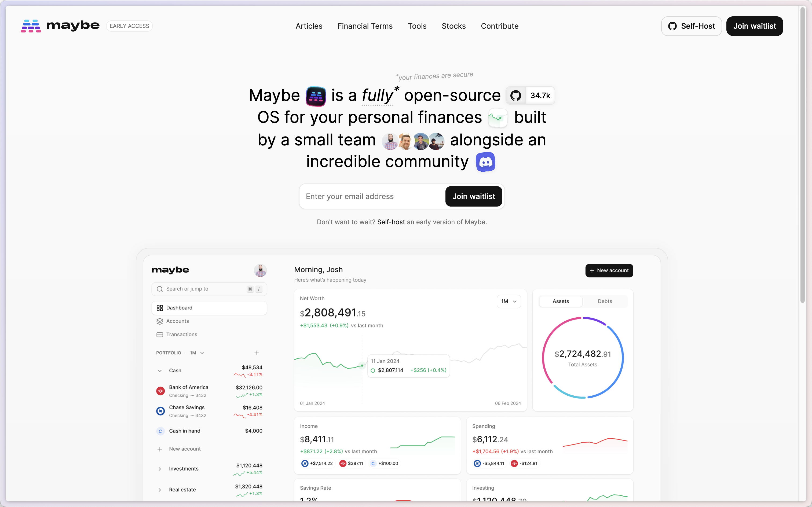
Task: Click the Self-Host button in header
Action: pyautogui.click(x=691, y=26)
